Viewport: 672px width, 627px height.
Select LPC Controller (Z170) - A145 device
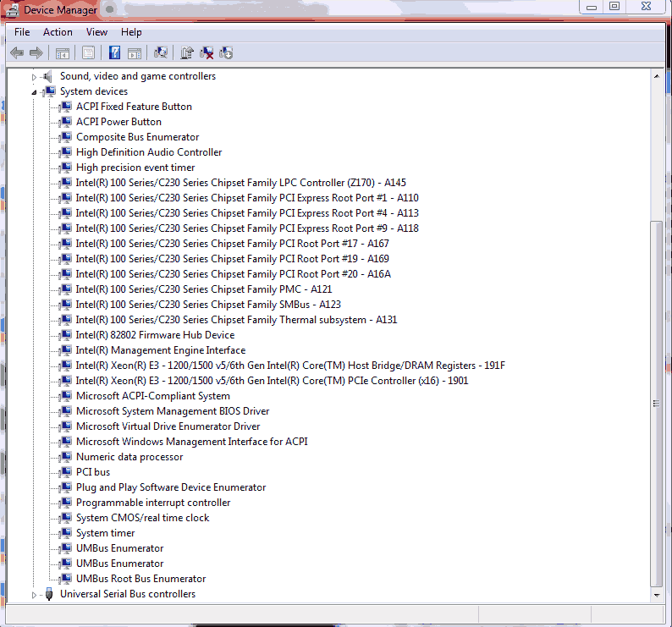click(240, 183)
